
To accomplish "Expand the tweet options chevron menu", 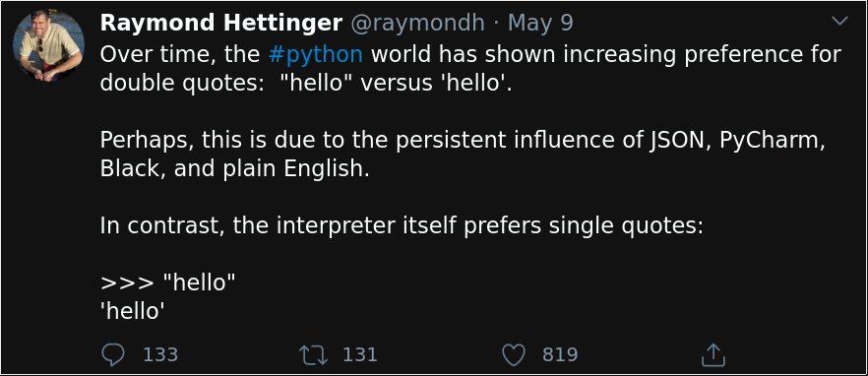I will [x=839, y=21].
